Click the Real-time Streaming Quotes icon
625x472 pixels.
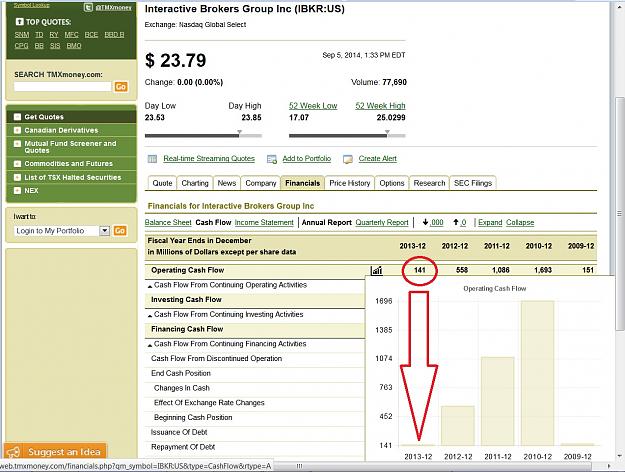(152, 159)
